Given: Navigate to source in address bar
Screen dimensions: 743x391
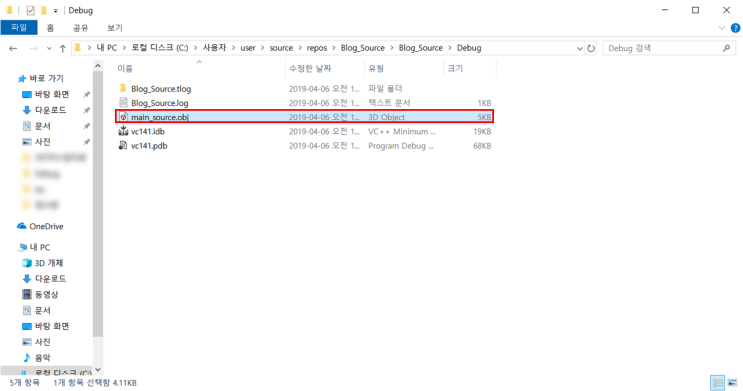Looking at the screenshot, I should 281,48.
